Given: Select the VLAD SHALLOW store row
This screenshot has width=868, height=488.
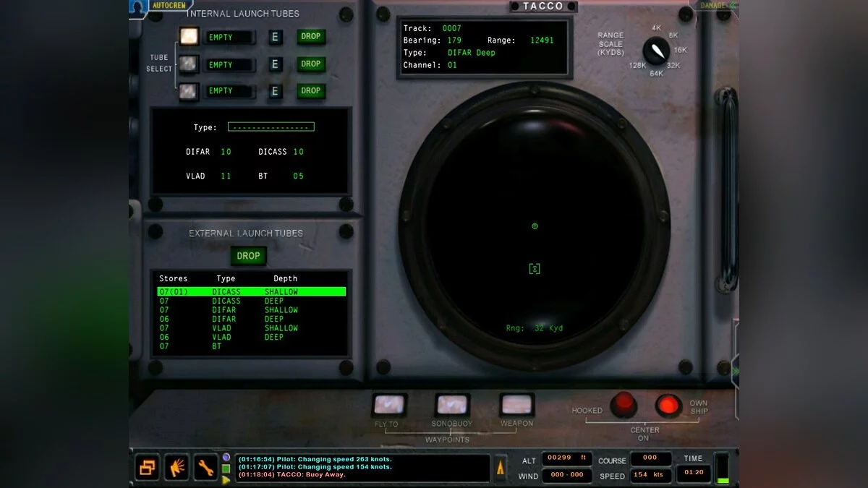Looking at the screenshot, I should [x=251, y=328].
